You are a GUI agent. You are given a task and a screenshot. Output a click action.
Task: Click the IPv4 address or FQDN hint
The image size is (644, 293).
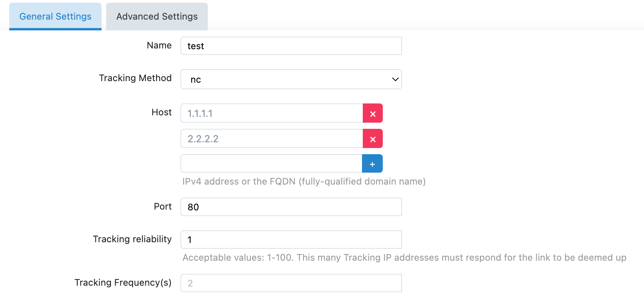click(x=304, y=181)
